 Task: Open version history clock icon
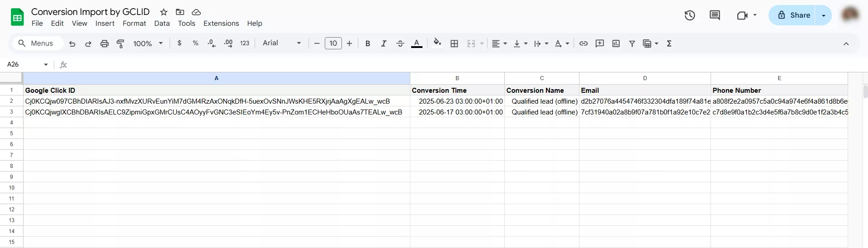(x=689, y=15)
